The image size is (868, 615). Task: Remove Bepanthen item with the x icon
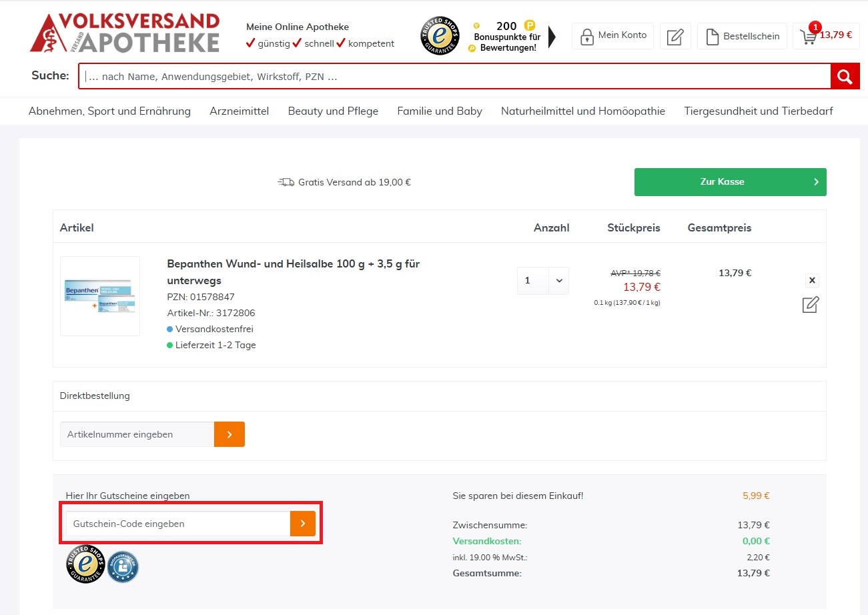click(812, 280)
